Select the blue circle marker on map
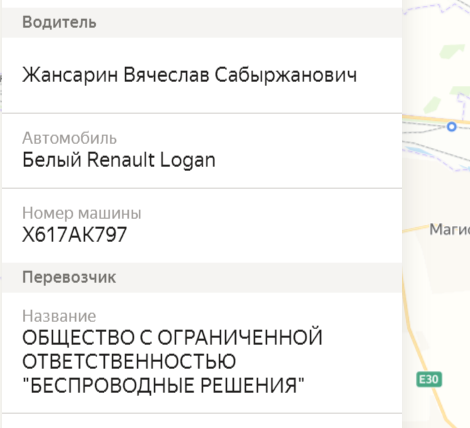Screen dimensions: 470x428 coord(452,127)
